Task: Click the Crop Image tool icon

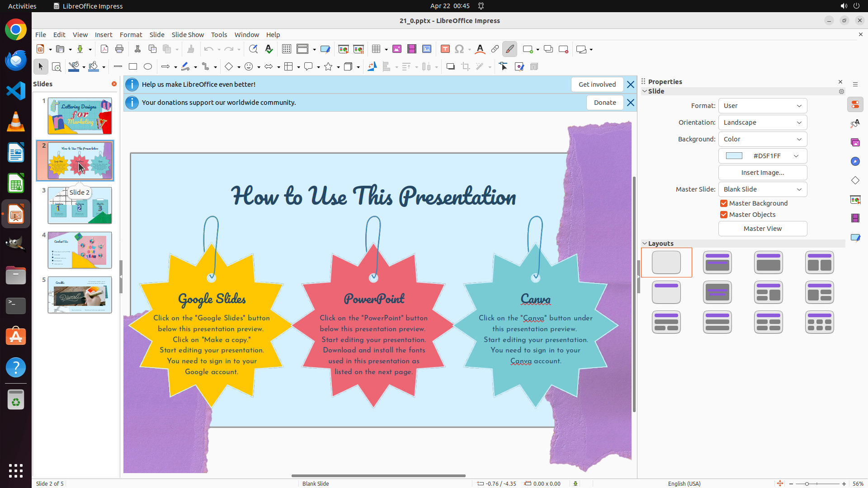Action: point(466,67)
